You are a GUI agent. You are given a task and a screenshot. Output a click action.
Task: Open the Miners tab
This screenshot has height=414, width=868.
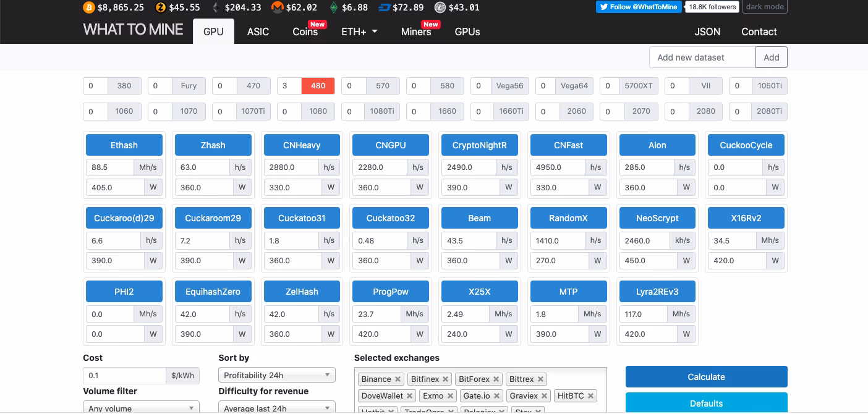(x=416, y=32)
